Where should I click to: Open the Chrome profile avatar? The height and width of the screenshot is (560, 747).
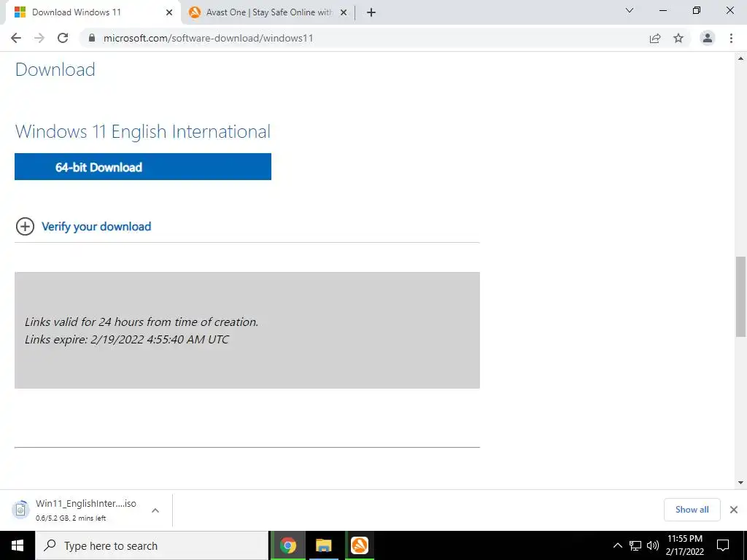(x=708, y=38)
